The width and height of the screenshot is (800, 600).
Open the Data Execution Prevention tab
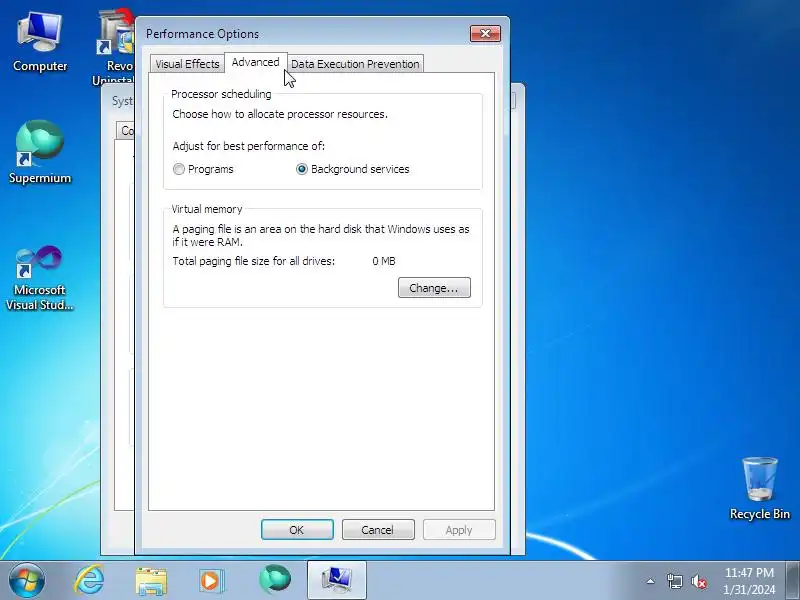(355, 64)
